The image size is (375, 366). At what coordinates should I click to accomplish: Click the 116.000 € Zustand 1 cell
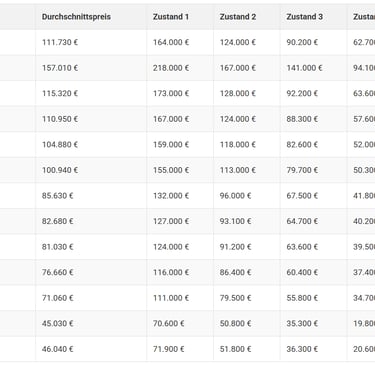click(x=171, y=272)
